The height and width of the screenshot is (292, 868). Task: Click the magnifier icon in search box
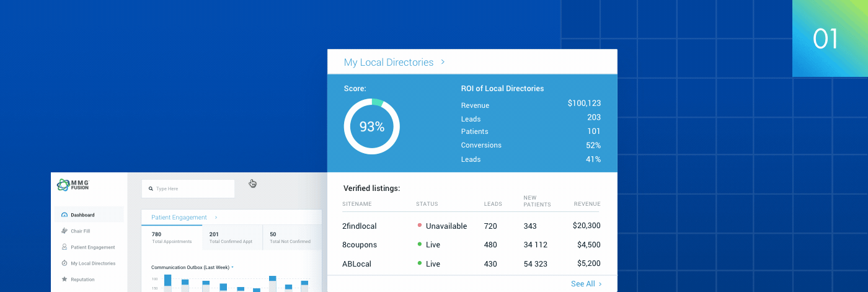[151, 188]
